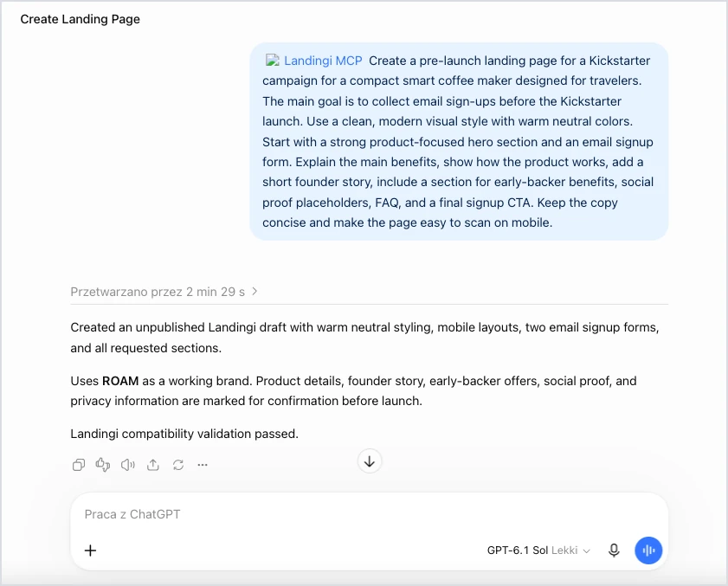Click the Landingi MCP image icon in the prompt
This screenshot has height=586, width=728.
[x=273, y=61]
